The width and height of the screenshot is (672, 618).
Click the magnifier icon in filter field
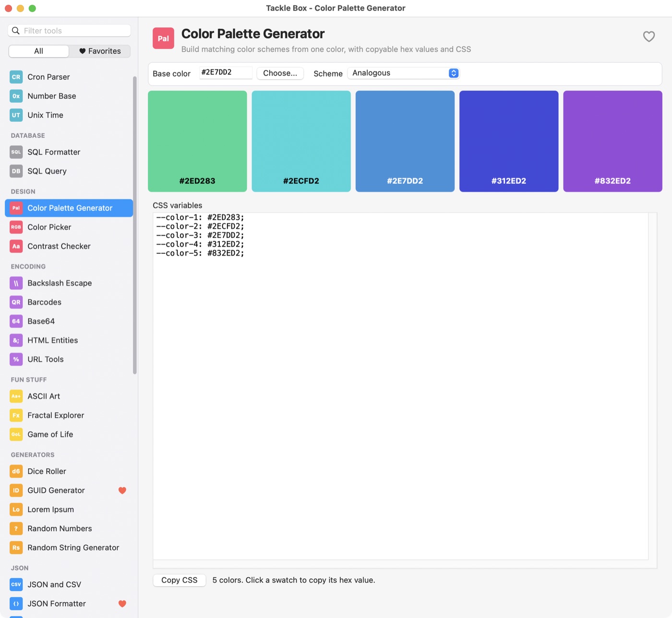point(16,31)
